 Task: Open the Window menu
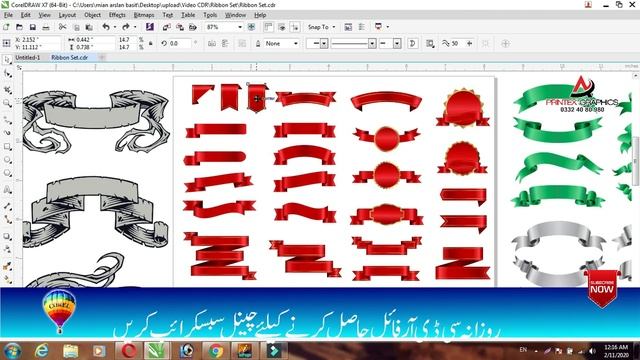tap(236, 15)
